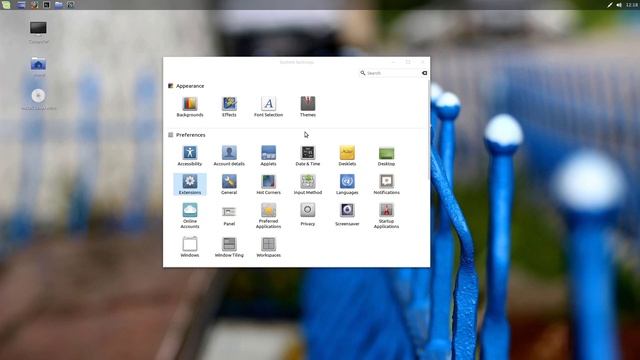
Task: Select the Computer desktop icon
Action: tap(38, 32)
